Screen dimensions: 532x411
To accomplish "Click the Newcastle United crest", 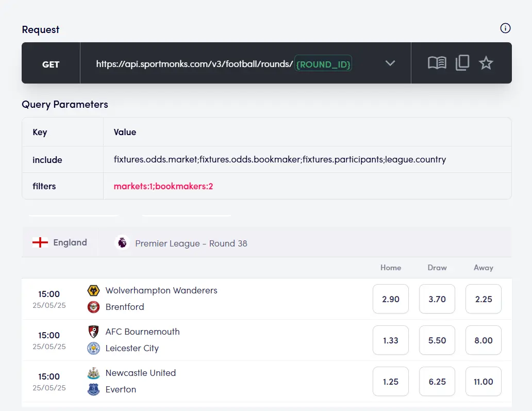I will [x=94, y=373].
